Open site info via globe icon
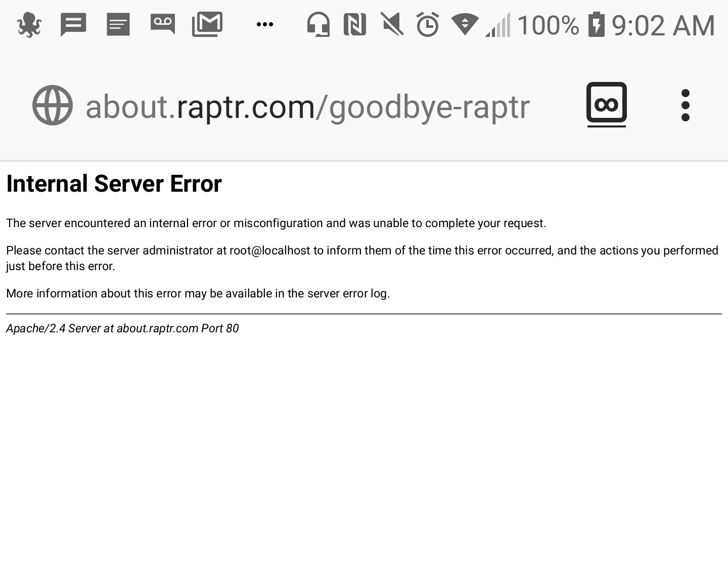The height and width of the screenshot is (563, 728). 53,105
